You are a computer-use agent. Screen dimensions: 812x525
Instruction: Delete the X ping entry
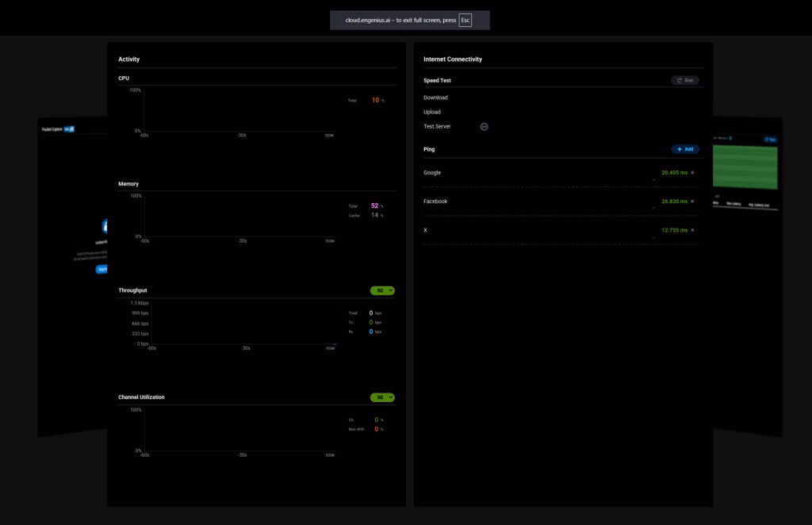tap(692, 230)
